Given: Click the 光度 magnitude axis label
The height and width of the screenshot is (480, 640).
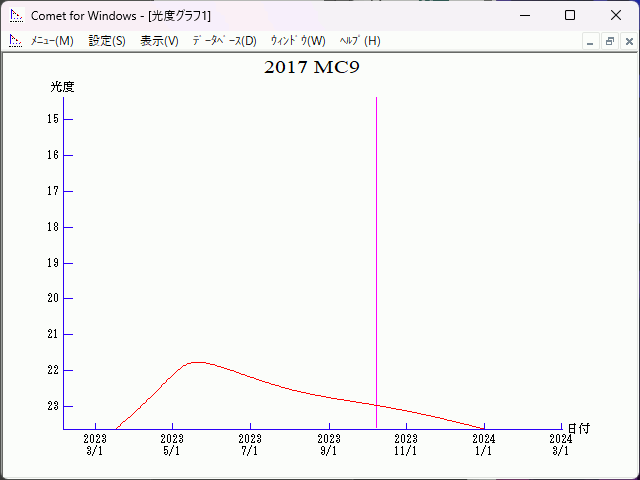Looking at the screenshot, I should (62, 87).
